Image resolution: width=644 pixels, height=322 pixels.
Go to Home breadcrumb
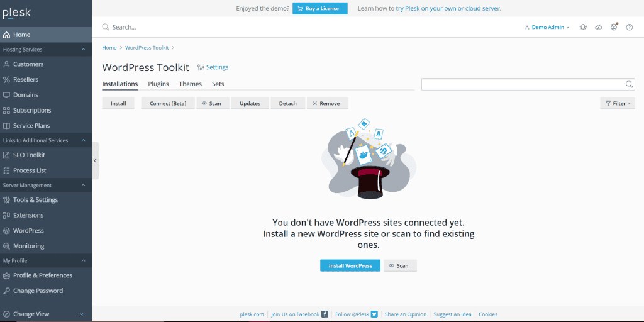coord(109,48)
